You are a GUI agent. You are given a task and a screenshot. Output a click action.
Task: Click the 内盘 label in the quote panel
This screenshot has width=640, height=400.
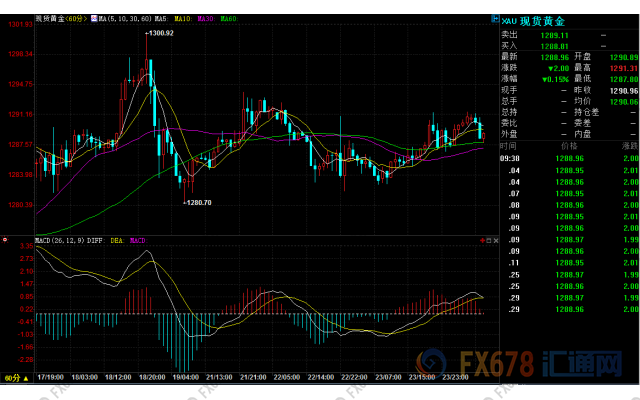tap(582, 134)
